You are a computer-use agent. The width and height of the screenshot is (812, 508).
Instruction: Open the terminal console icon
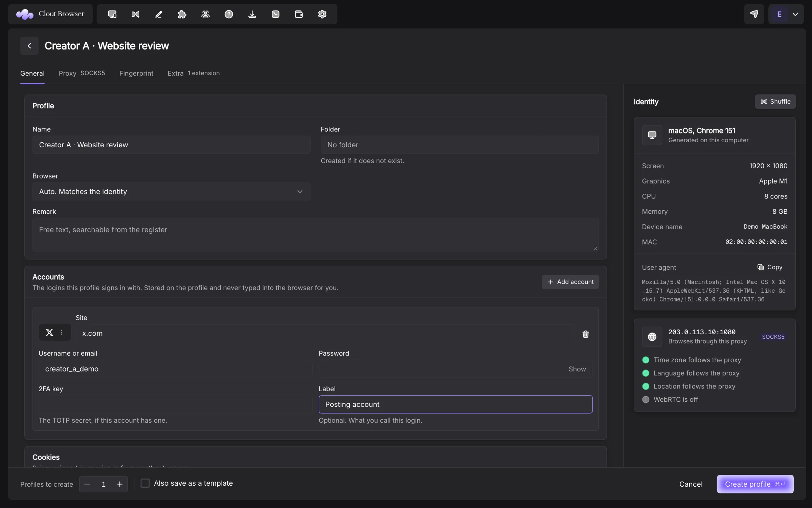click(x=275, y=14)
